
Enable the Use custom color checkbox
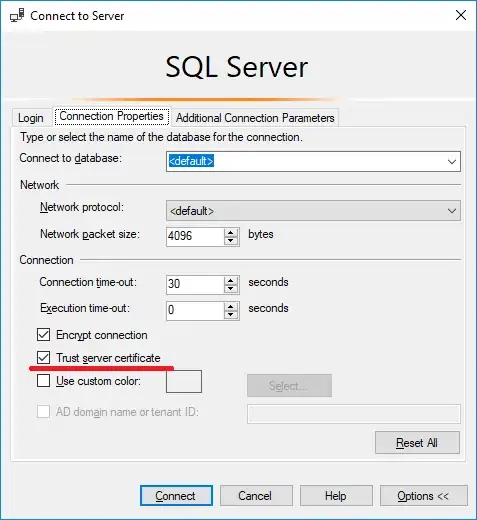(x=44, y=380)
